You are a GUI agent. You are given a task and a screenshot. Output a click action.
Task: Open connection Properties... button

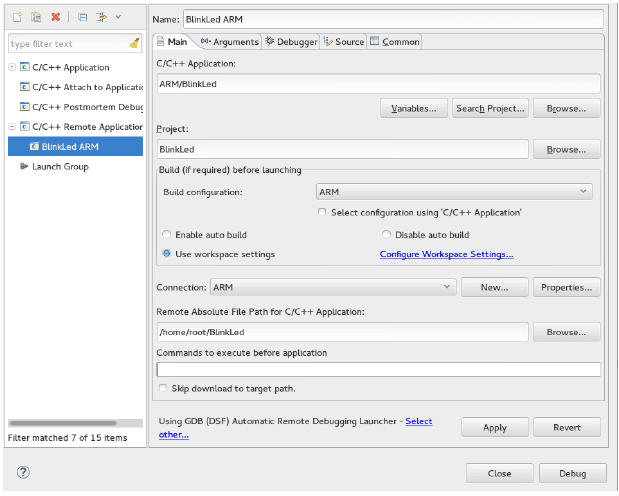coord(566,287)
